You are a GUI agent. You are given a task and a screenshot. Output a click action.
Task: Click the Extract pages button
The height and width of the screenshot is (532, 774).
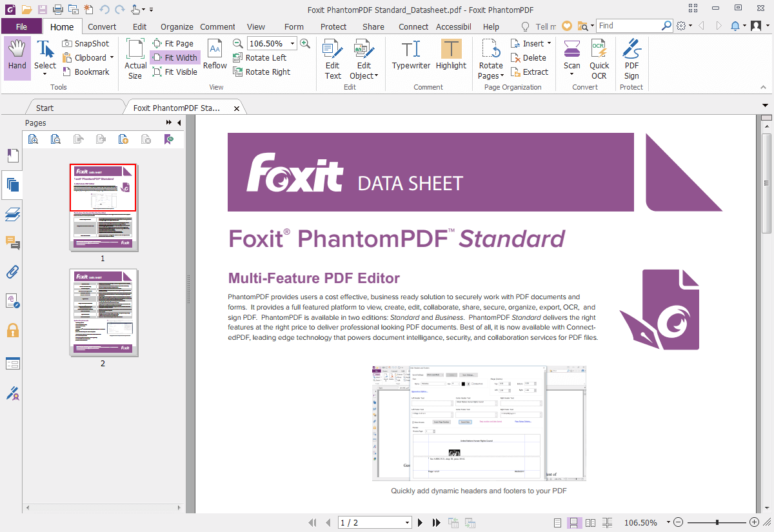click(x=530, y=72)
